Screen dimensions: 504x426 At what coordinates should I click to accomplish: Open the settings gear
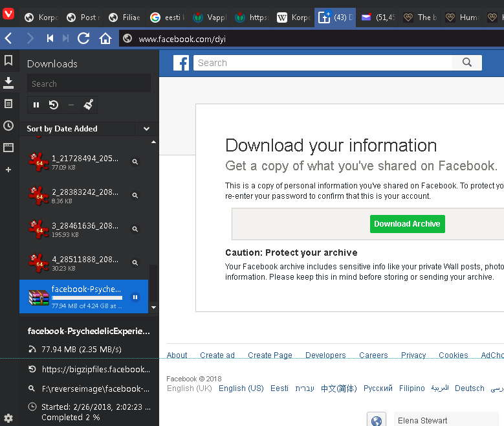8,418
